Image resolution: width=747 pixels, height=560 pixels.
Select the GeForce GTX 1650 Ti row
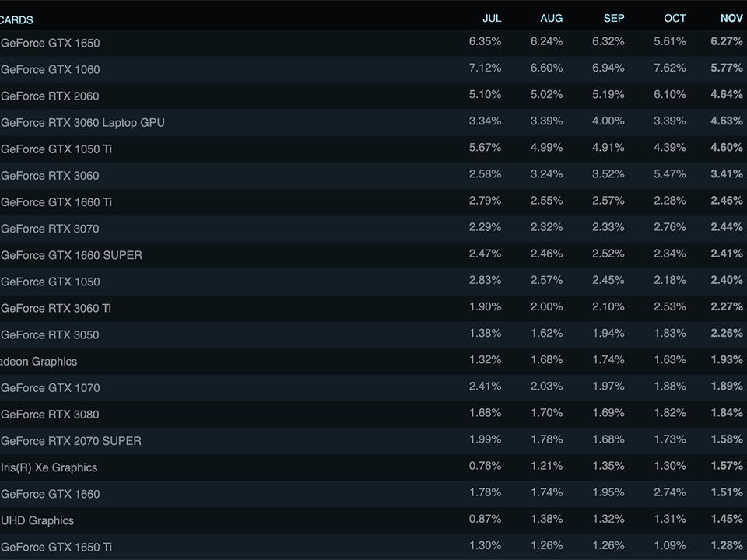56,547
